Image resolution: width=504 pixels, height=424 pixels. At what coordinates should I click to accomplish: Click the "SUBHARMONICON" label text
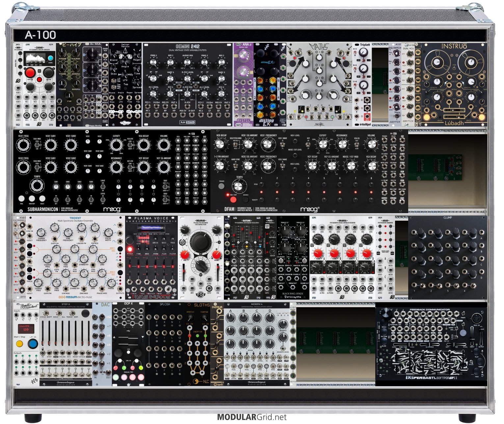click(x=43, y=209)
